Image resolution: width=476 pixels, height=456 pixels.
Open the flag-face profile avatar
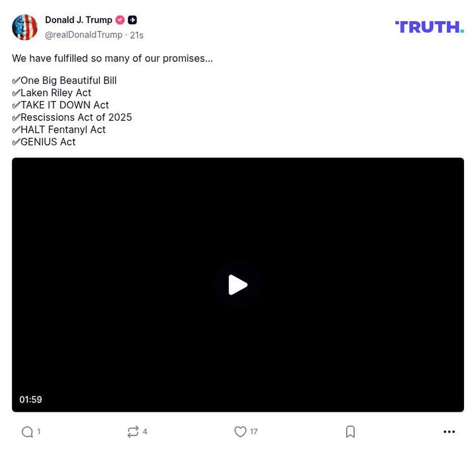pyautogui.click(x=24, y=27)
